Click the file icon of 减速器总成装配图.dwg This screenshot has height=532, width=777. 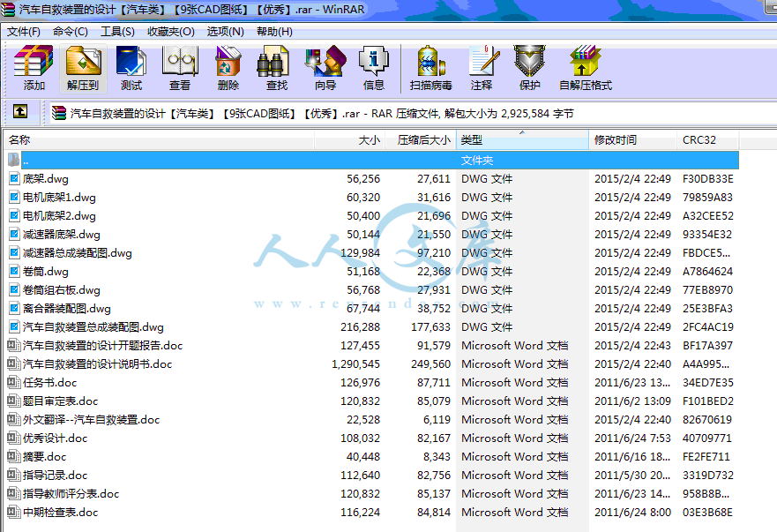(14, 253)
